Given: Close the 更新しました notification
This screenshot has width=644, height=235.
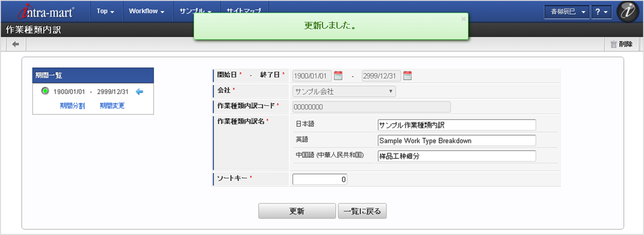Looking at the screenshot, I should (x=463, y=19).
